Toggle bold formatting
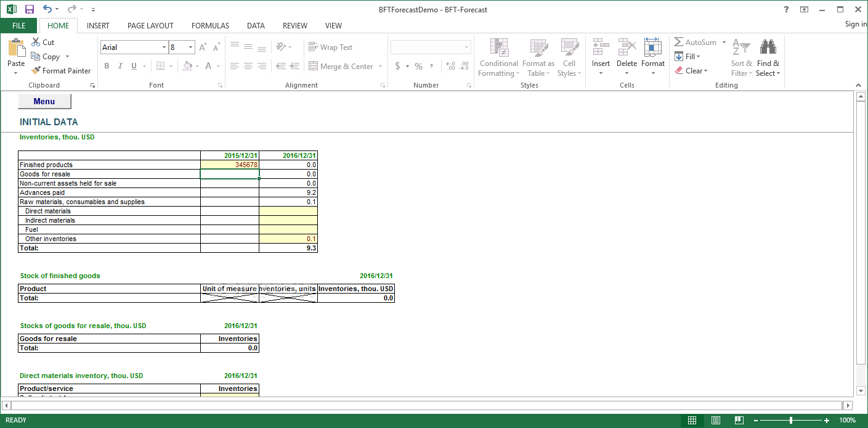The width and height of the screenshot is (868, 428). pyautogui.click(x=107, y=66)
